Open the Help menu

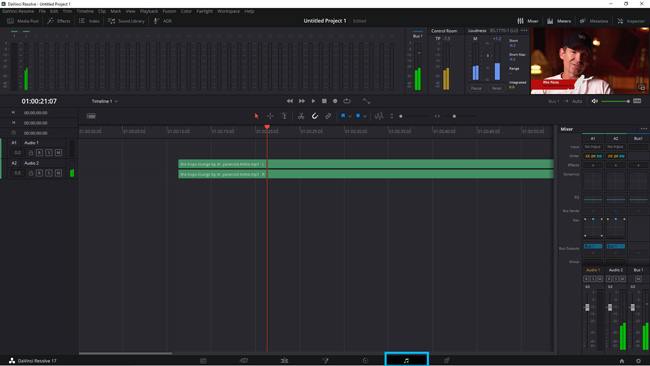click(249, 11)
